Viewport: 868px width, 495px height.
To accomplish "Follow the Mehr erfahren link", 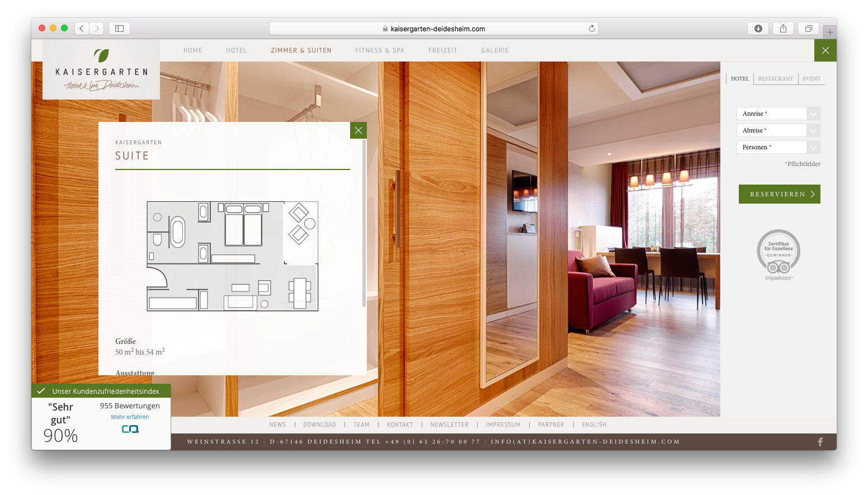I will pyautogui.click(x=130, y=417).
